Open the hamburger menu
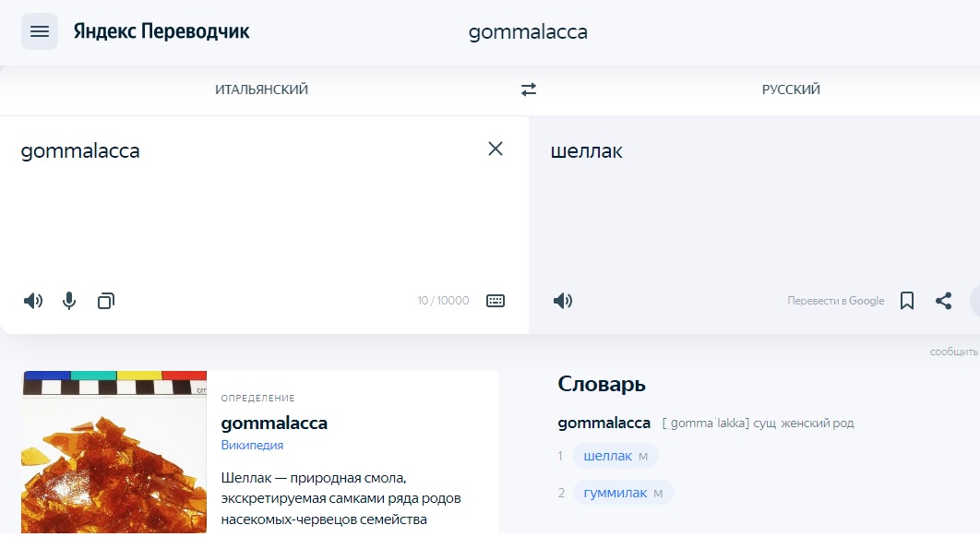This screenshot has height=537, width=980. pos(40,31)
